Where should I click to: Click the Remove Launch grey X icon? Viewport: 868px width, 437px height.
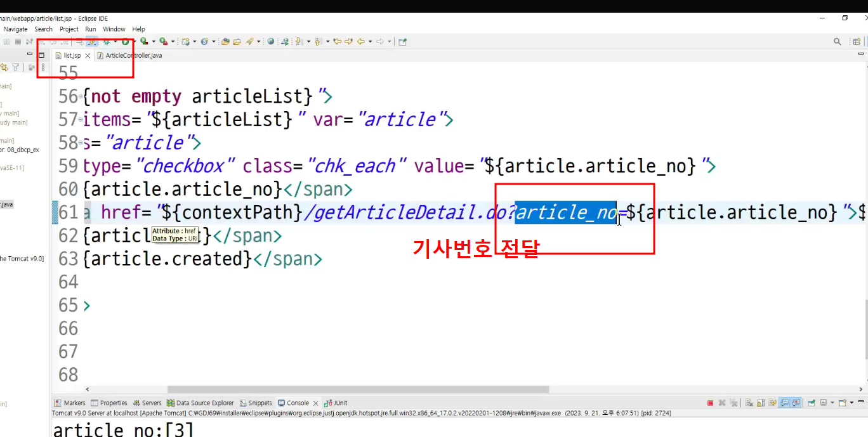tap(722, 403)
